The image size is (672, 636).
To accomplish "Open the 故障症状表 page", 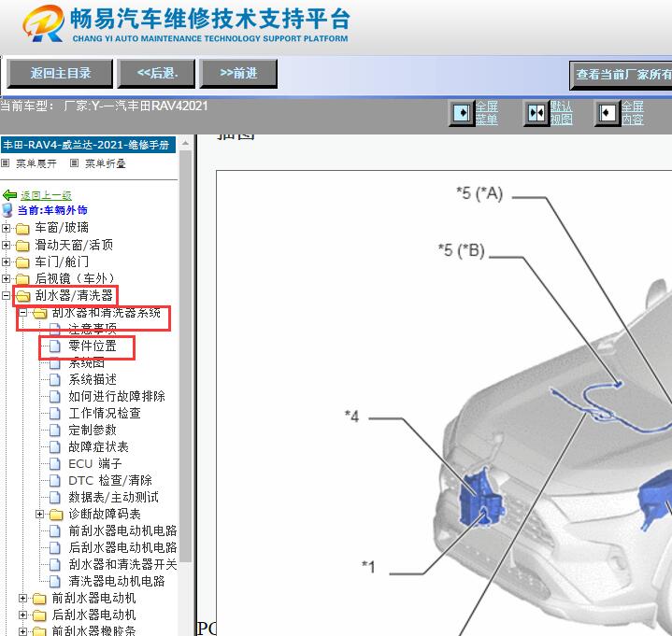I will [98, 447].
